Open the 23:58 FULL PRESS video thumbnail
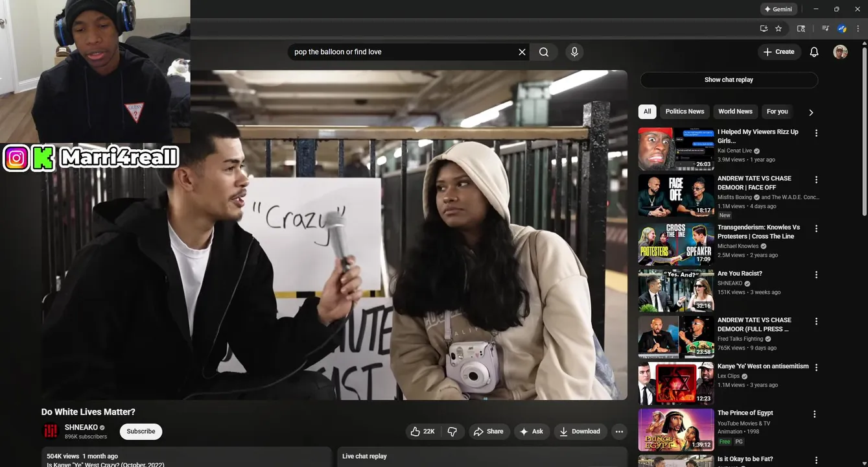The height and width of the screenshot is (467, 868). pos(676,337)
